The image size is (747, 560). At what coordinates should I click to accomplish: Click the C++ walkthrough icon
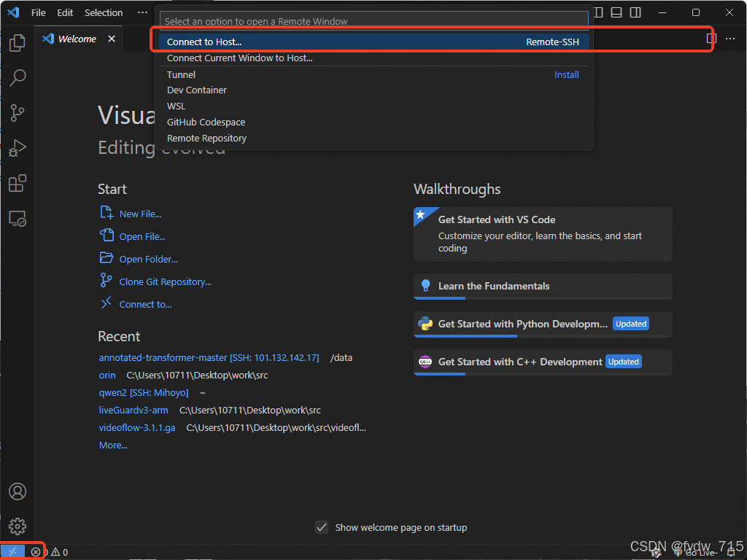425,362
